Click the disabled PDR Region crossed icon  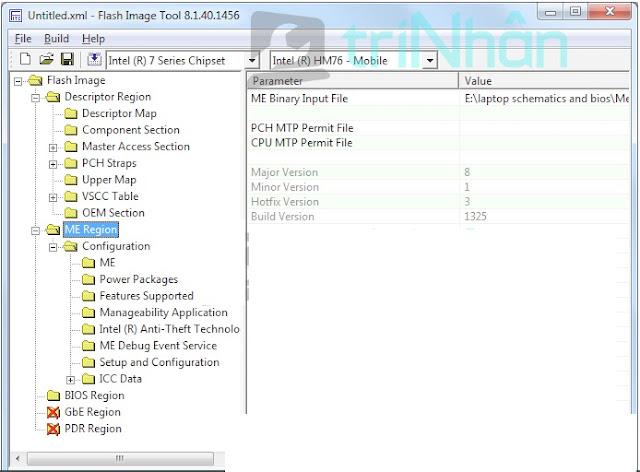tap(53, 429)
